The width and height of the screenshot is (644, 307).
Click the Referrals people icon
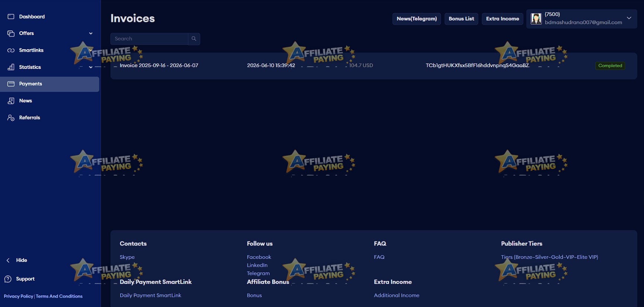(11, 118)
